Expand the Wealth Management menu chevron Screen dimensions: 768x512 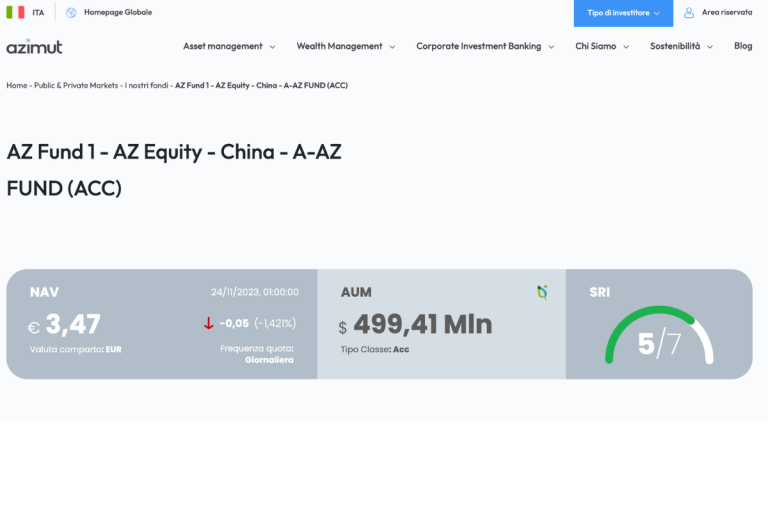pos(392,47)
